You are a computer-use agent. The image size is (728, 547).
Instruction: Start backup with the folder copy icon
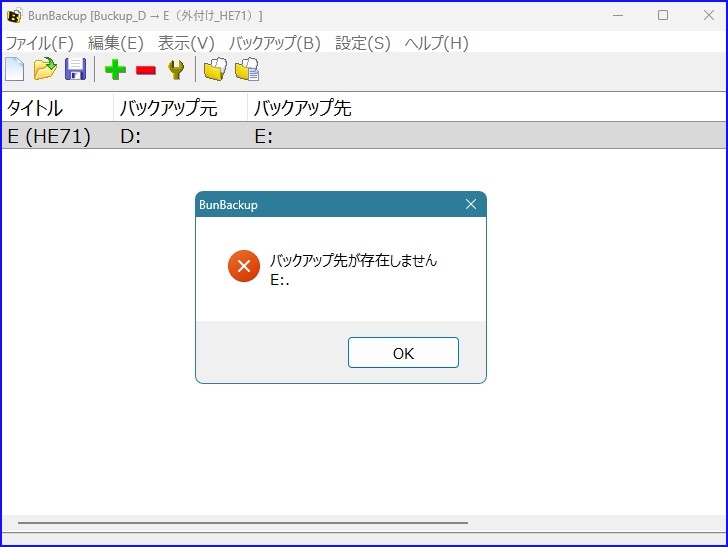(x=215, y=69)
